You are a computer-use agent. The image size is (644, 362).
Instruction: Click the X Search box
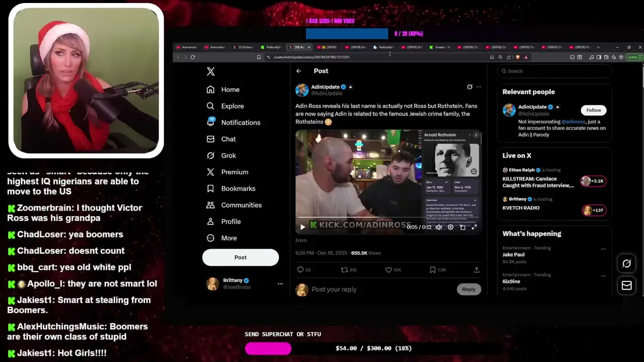554,71
